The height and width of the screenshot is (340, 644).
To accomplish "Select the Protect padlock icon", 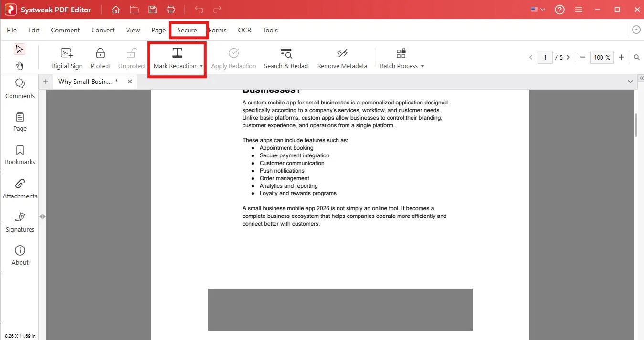I will point(100,53).
